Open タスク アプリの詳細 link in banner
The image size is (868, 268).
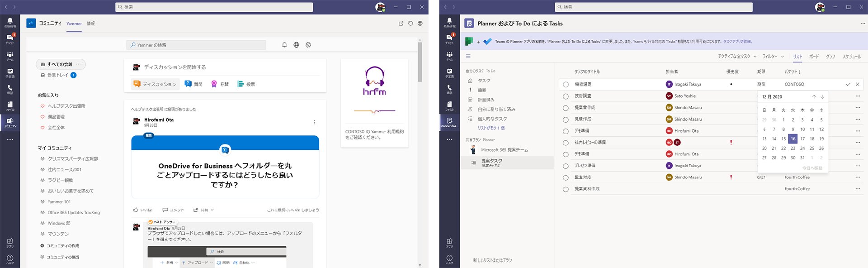(738, 42)
